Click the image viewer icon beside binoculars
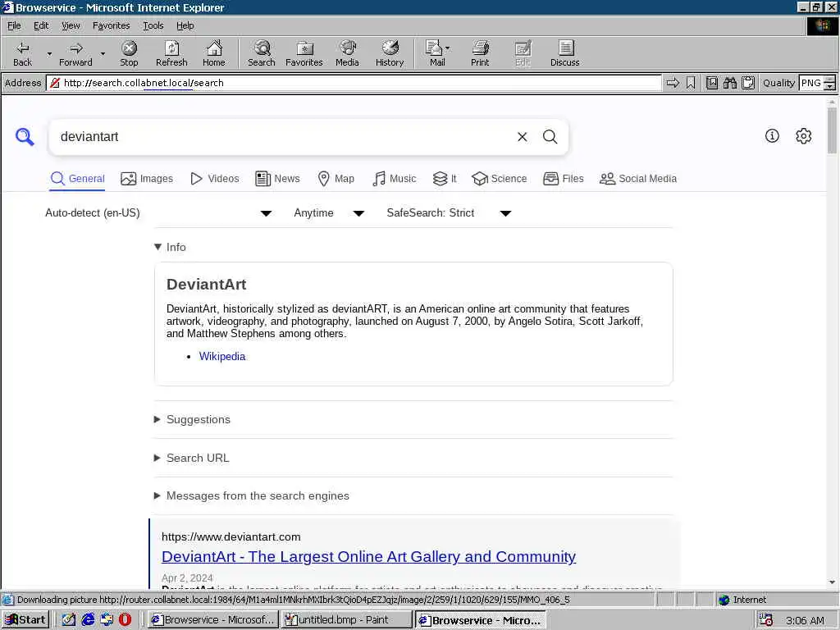 coord(711,83)
